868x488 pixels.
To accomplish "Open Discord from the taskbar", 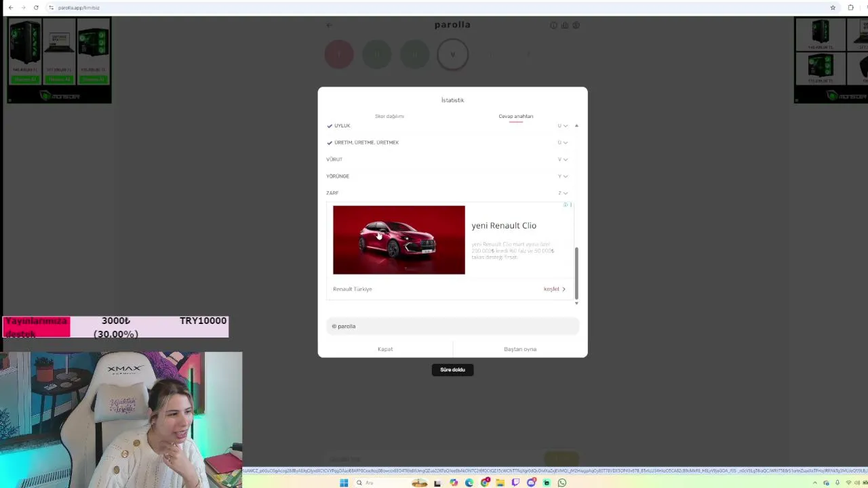I will (x=531, y=483).
